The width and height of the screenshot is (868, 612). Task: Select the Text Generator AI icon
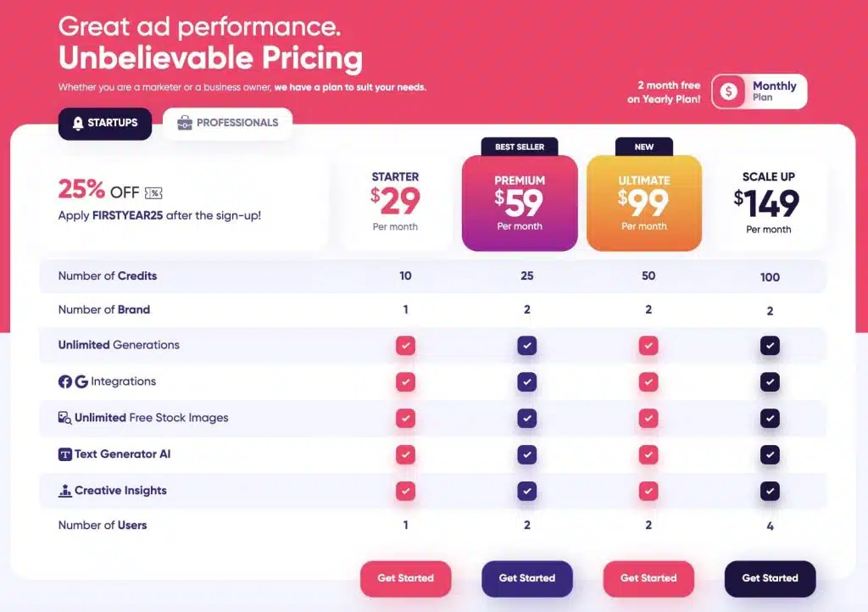click(x=65, y=453)
